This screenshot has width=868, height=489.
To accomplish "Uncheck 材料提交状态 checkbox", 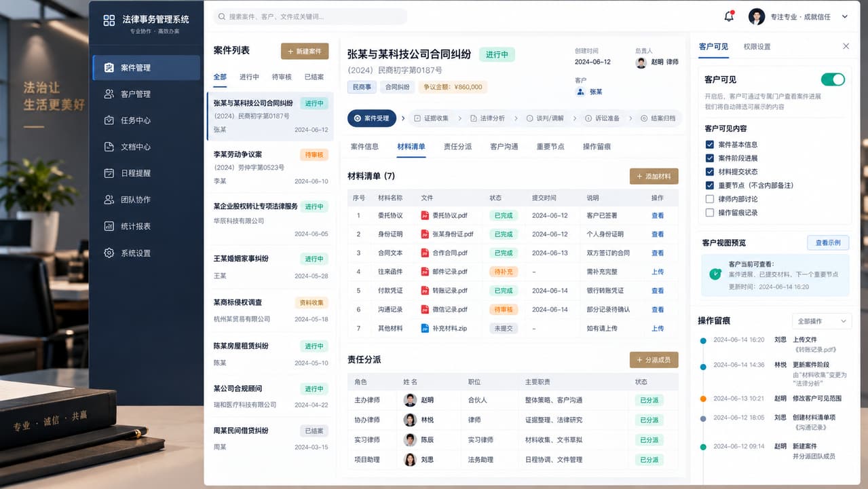I will click(x=710, y=172).
